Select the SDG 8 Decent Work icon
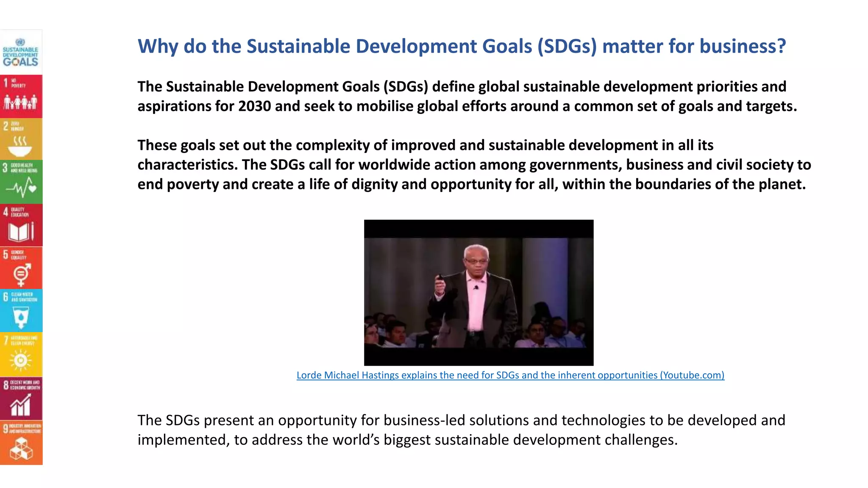Screen dimensions: 868x488 click(x=21, y=399)
